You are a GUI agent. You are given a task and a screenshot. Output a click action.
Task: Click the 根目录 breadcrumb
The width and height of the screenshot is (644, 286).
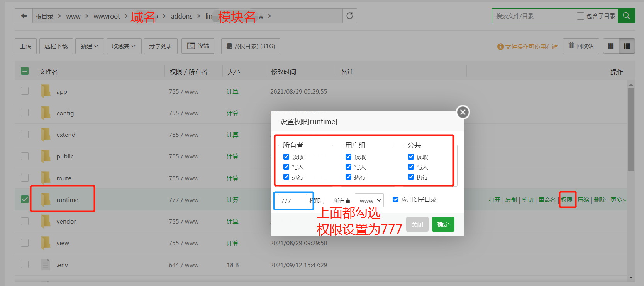point(44,16)
